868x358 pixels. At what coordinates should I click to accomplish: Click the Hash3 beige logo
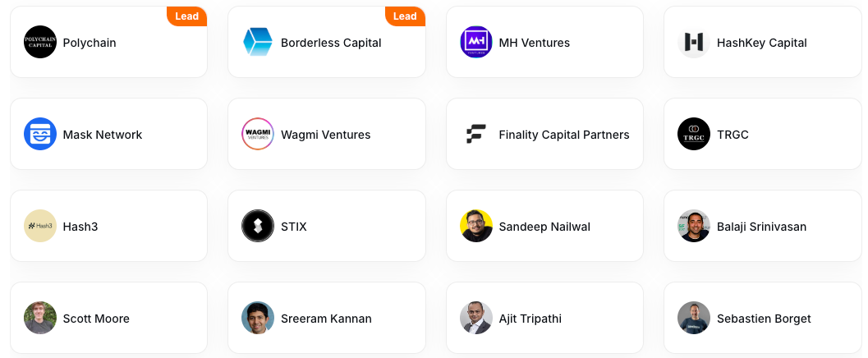[x=40, y=226]
